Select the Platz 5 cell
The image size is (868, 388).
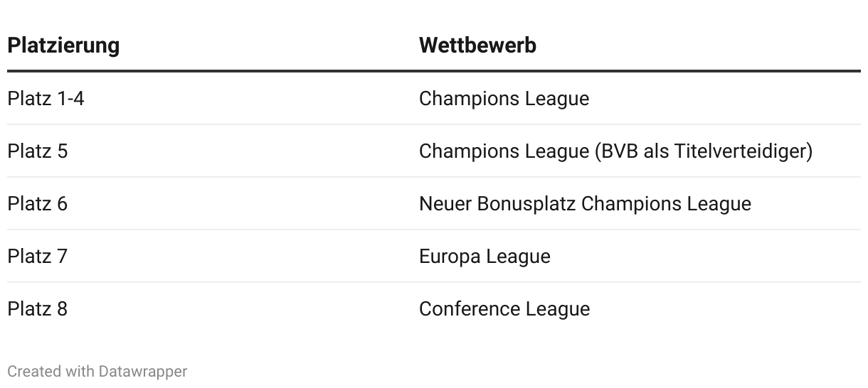38,151
